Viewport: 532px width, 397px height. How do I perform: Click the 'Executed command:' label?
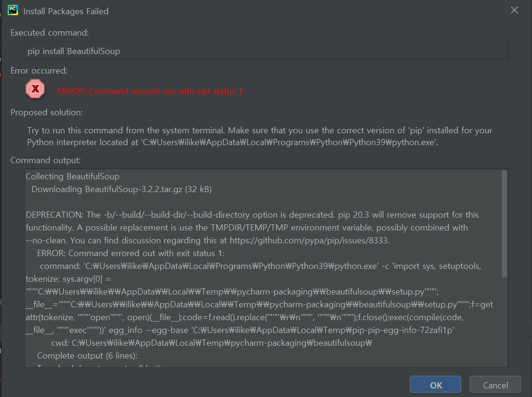click(x=50, y=33)
